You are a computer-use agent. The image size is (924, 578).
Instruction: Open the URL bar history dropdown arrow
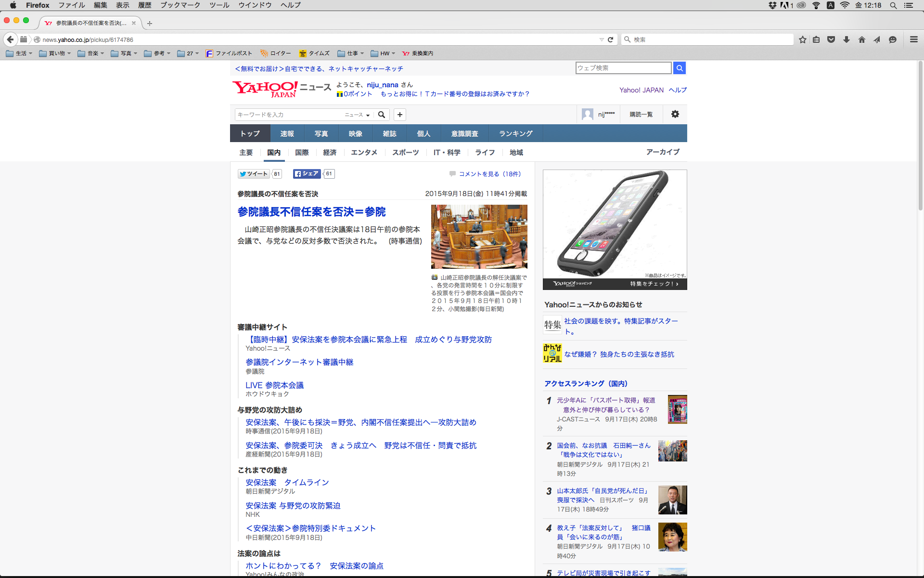coord(601,39)
